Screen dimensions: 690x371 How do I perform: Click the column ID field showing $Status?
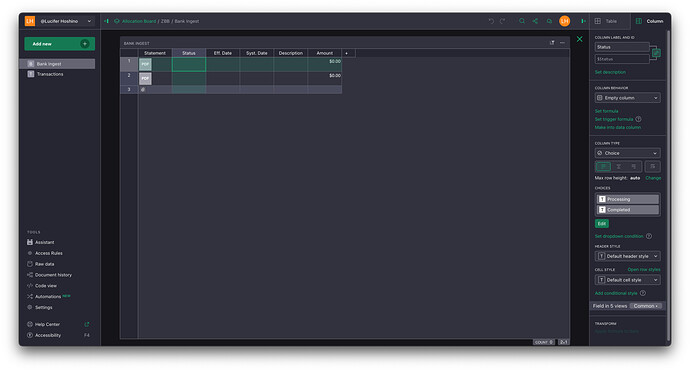tap(622, 59)
